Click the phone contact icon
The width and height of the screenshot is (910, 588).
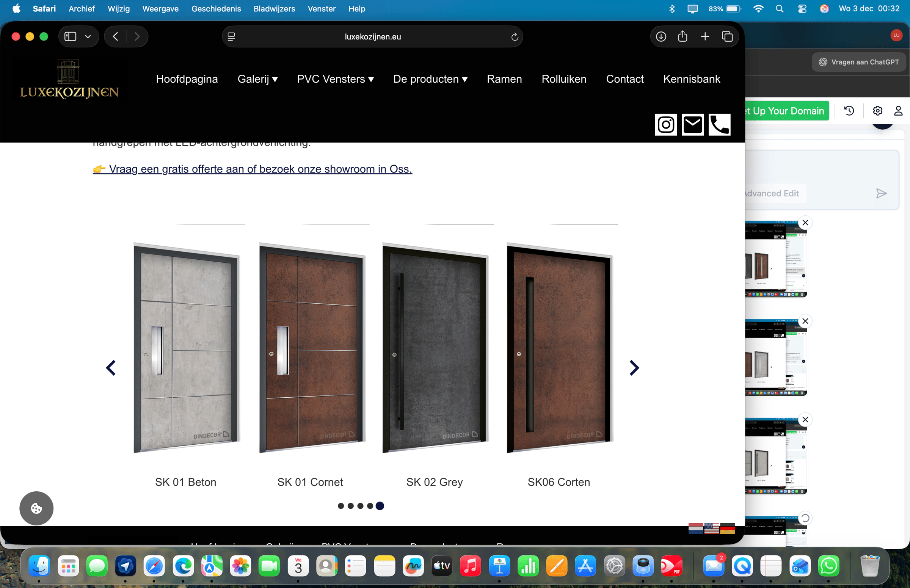click(x=719, y=124)
